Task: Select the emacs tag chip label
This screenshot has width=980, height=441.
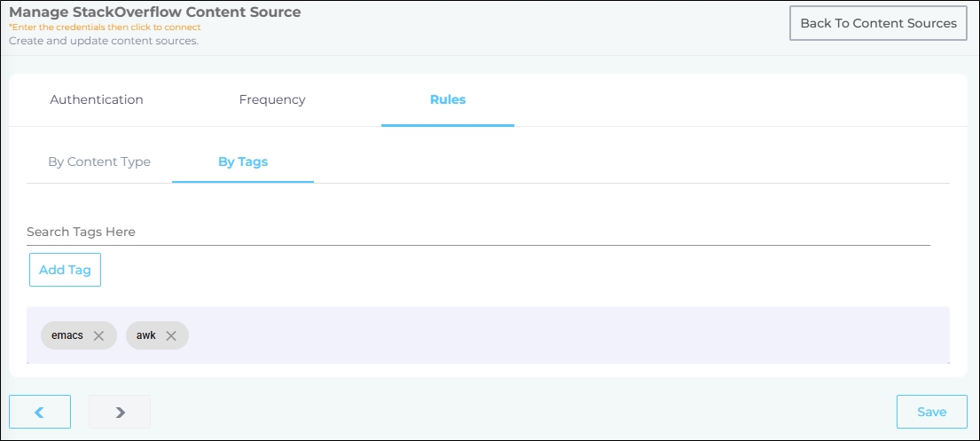Action: (x=67, y=335)
